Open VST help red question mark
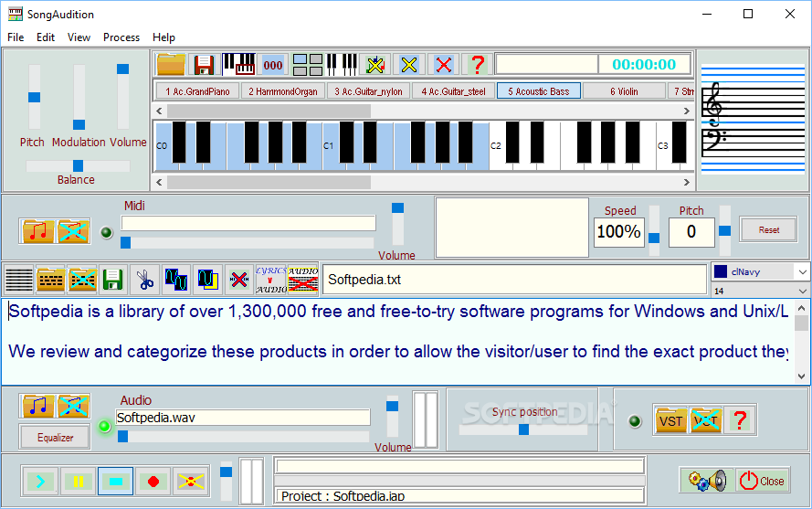Image resolution: width=812 pixels, height=509 pixels. (740, 420)
